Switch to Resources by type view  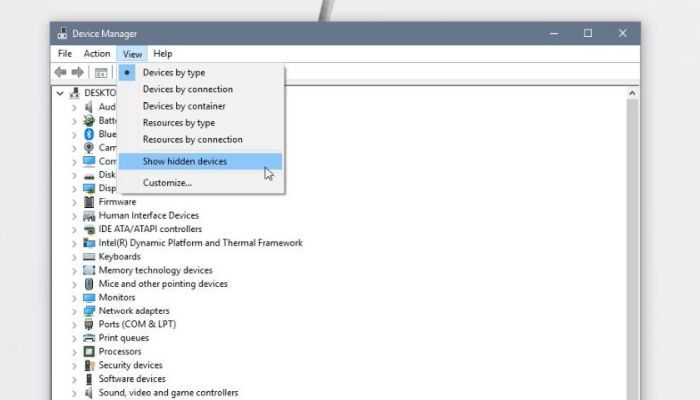click(178, 123)
